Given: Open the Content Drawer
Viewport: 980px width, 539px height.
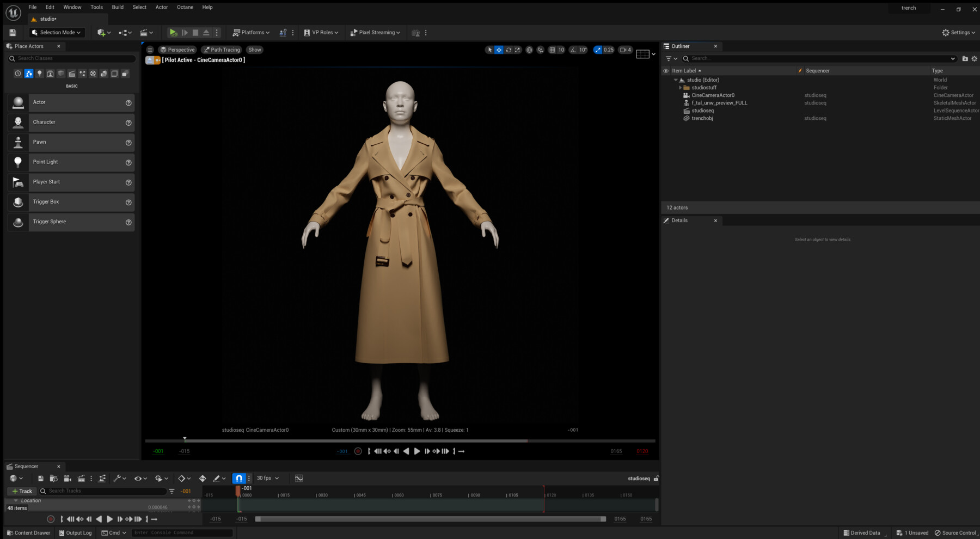Looking at the screenshot, I should [28, 532].
